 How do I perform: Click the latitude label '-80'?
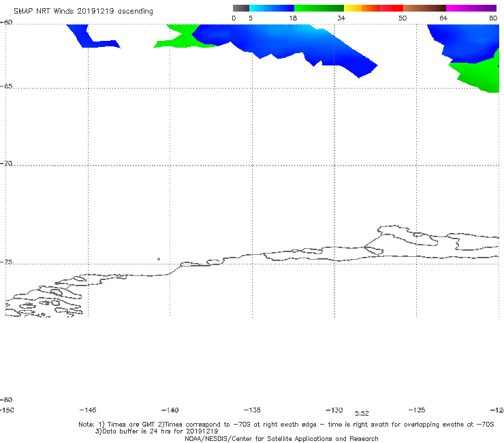click(x=6, y=400)
